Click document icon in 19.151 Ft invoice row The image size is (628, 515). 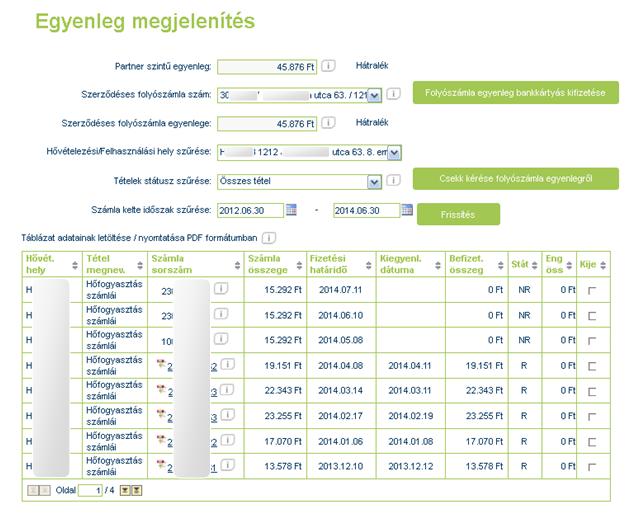[x=161, y=364]
